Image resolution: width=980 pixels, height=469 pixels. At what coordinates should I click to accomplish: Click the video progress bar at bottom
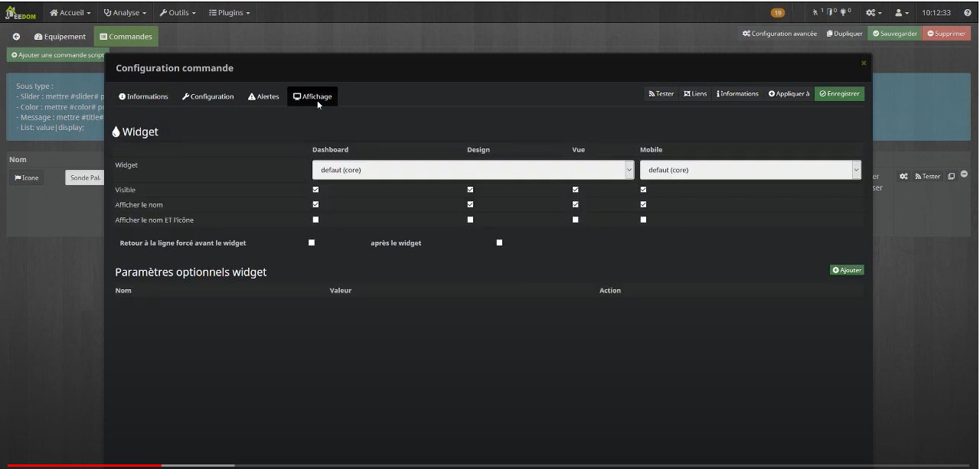point(490,465)
